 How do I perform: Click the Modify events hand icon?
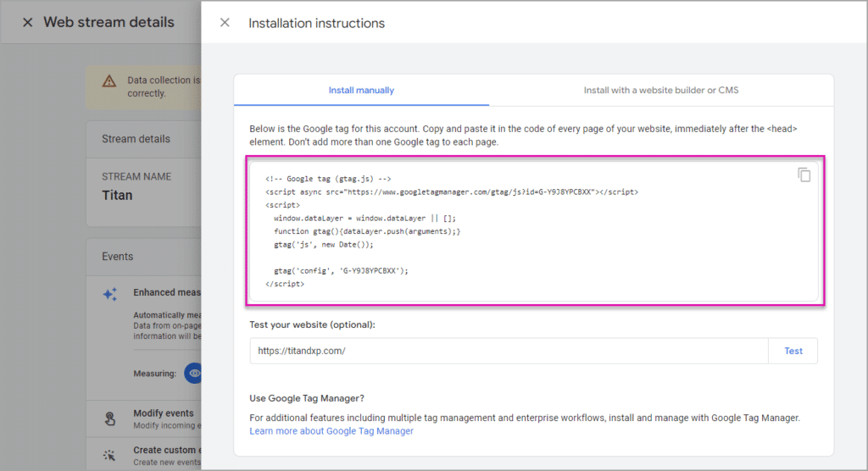pyautogui.click(x=109, y=418)
